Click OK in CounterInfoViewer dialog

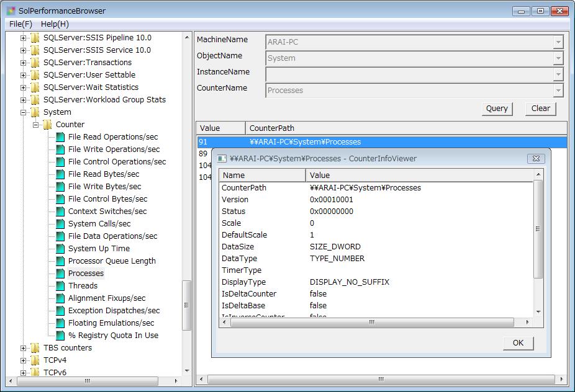click(x=518, y=343)
